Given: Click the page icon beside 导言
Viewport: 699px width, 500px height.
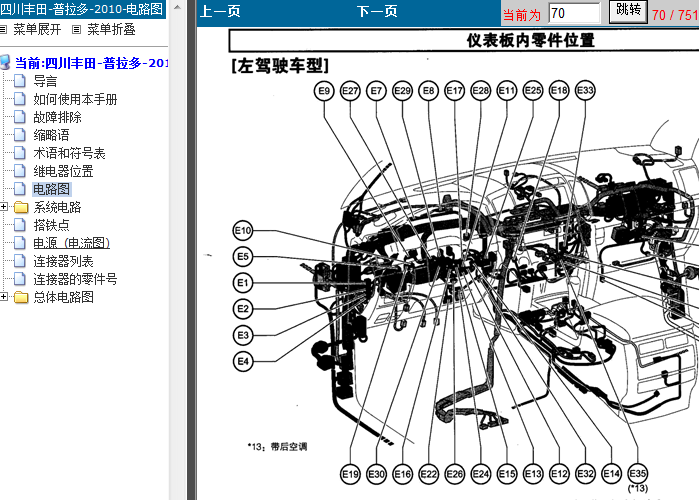Looking at the screenshot, I should pyautogui.click(x=20, y=81).
